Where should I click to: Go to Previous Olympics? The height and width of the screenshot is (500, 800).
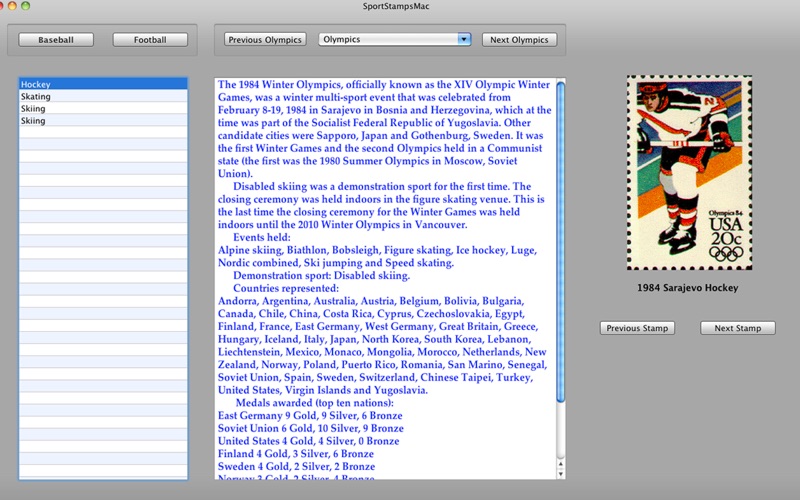point(265,40)
